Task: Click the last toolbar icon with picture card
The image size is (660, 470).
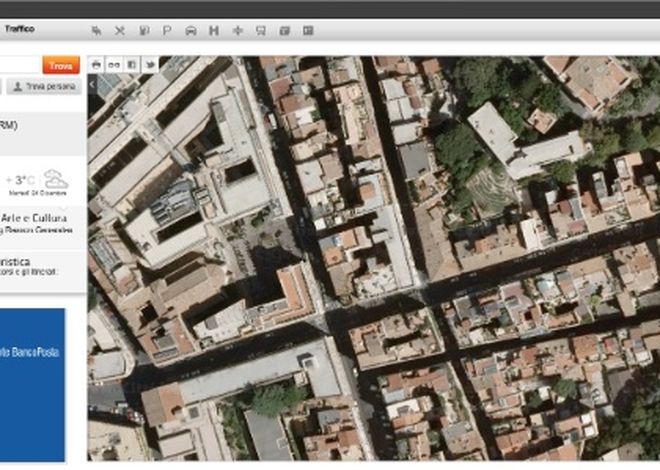Action: pyautogui.click(x=308, y=31)
